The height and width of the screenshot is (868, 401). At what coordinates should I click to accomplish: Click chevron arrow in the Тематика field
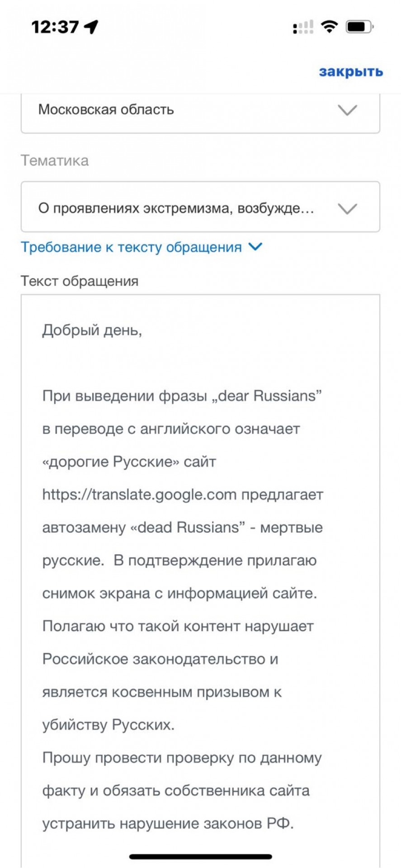[x=347, y=208]
